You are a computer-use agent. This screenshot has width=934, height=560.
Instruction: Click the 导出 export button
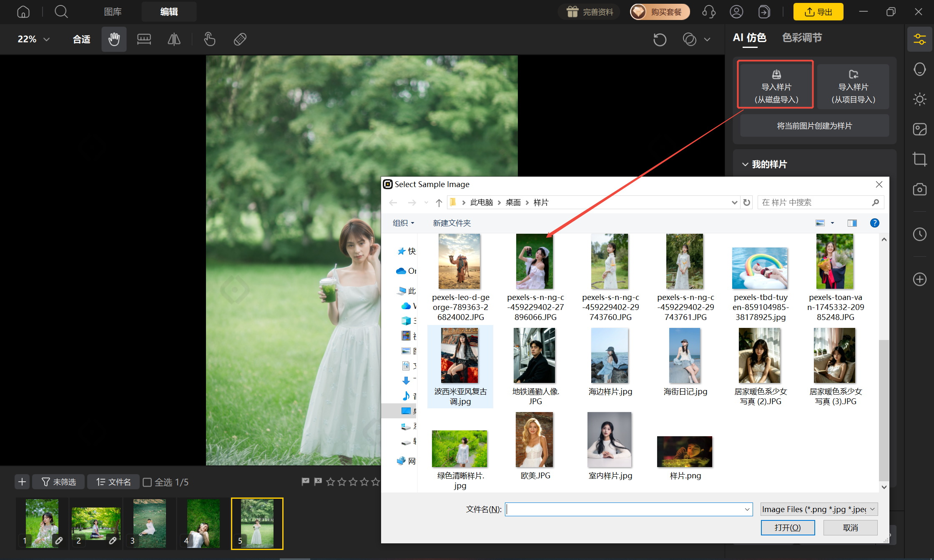click(x=818, y=12)
